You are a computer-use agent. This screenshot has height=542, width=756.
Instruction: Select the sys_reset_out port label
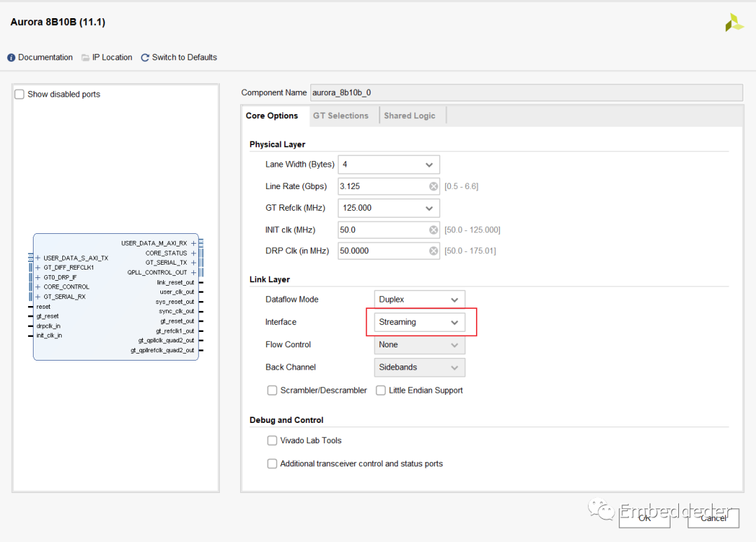[x=174, y=302]
